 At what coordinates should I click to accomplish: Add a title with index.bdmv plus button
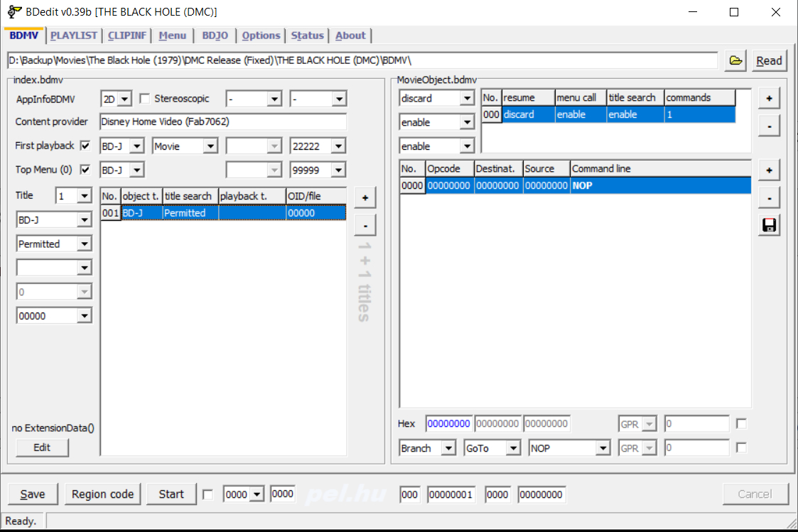pyautogui.click(x=365, y=197)
